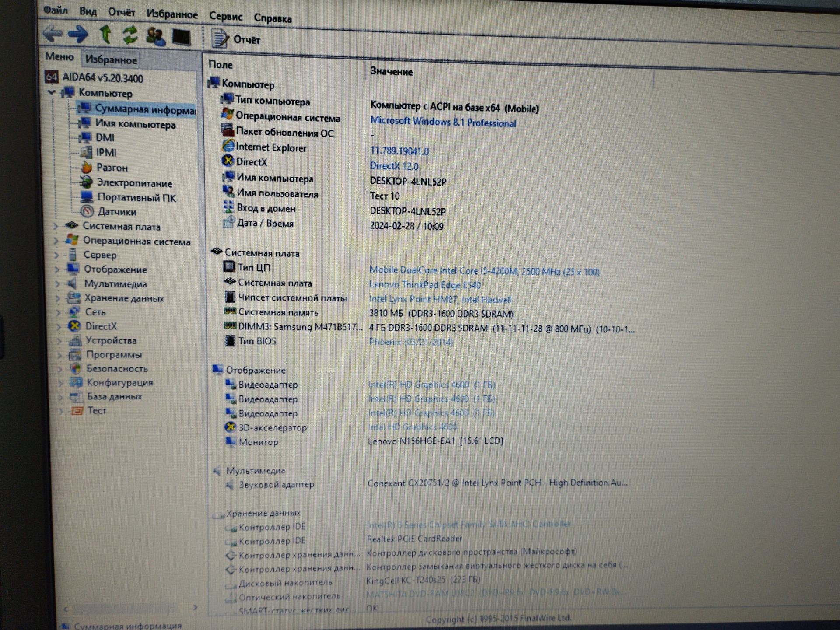Open the Intel Lynx Point HM87 link
The image size is (840, 630).
(440, 299)
